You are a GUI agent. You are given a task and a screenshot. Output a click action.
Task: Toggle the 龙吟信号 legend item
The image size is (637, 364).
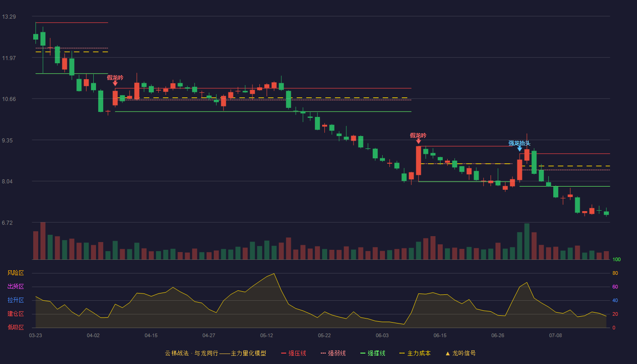coord(460,353)
